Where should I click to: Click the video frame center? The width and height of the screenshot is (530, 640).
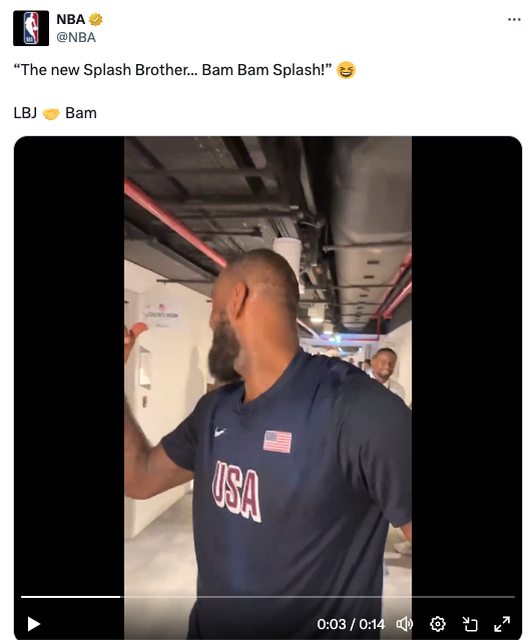268,388
